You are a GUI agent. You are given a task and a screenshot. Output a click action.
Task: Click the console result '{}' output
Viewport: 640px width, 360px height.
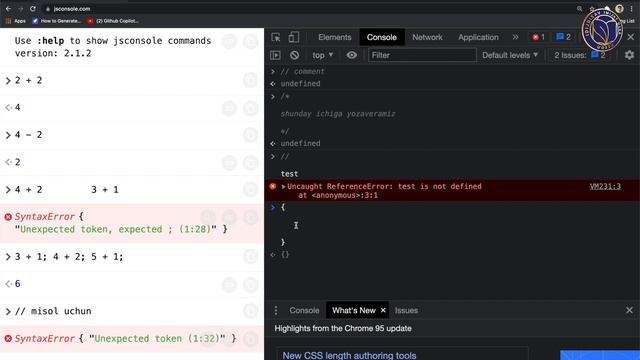click(x=285, y=254)
